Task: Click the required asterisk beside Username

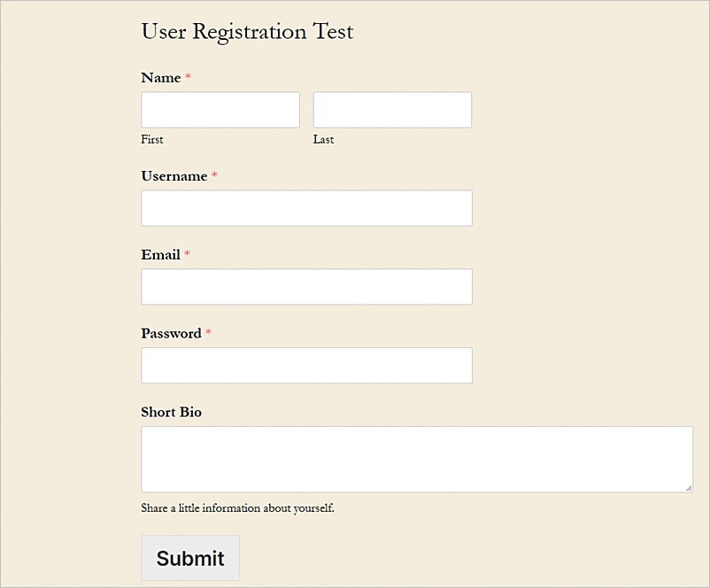Action: (x=214, y=176)
